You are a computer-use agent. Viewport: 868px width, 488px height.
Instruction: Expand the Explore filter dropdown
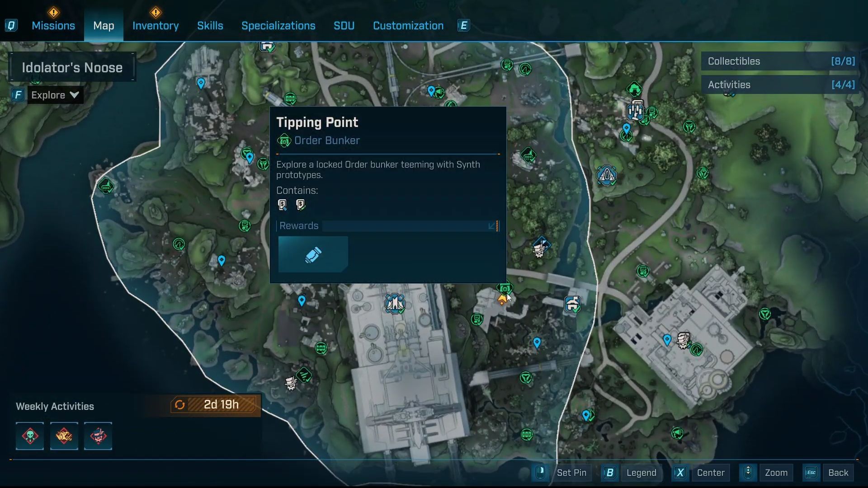[x=55, y=95]
